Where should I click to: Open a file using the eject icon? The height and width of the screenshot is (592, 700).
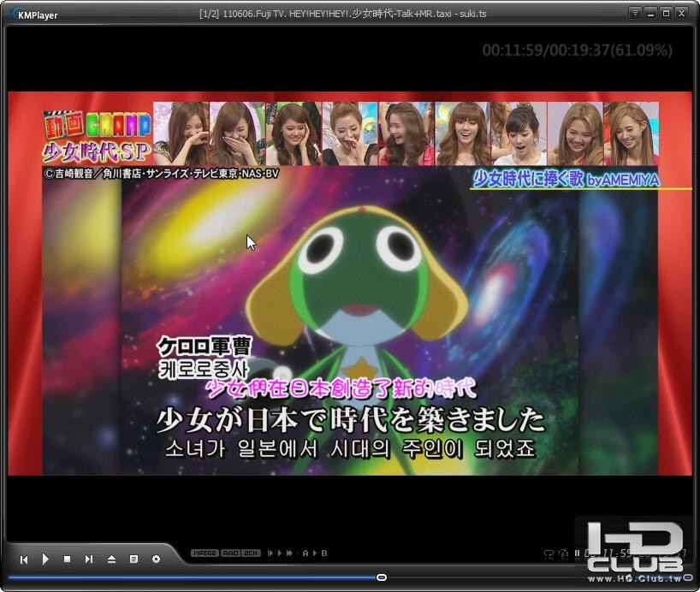click(111, 559)
